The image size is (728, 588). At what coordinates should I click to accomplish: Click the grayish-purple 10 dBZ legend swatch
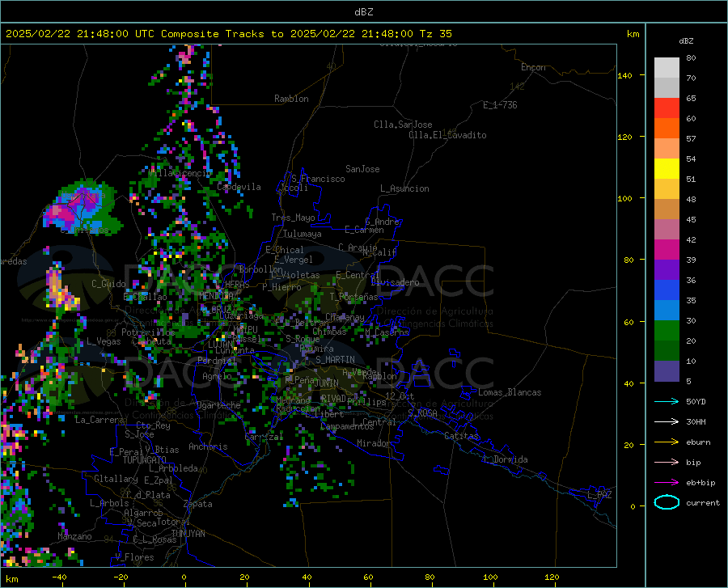tap(667, 371)
